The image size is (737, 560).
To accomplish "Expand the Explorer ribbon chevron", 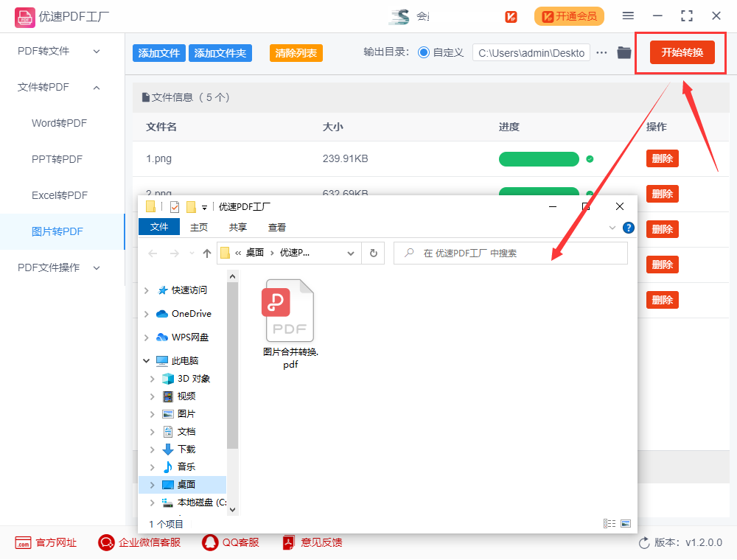I will pos(612,228).
